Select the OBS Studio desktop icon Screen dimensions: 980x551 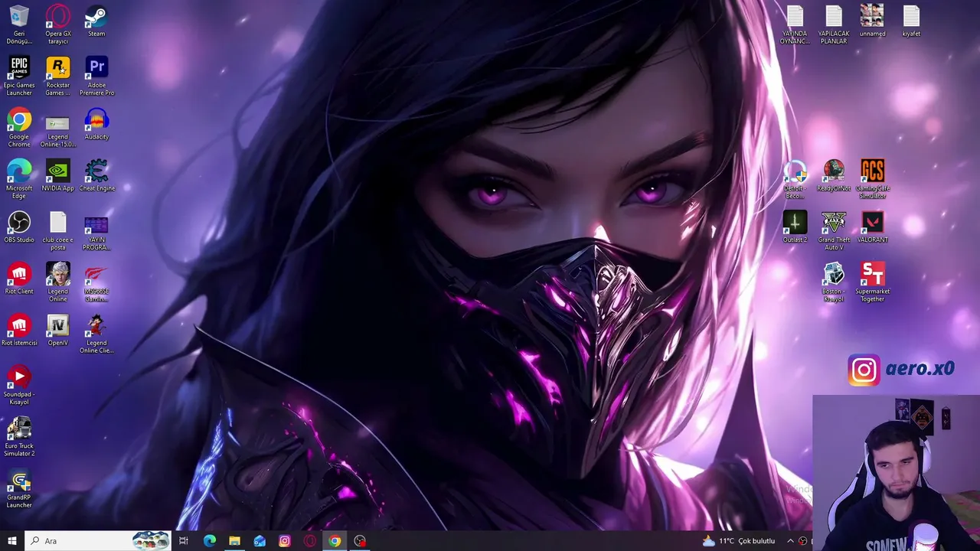coord(19,227)
